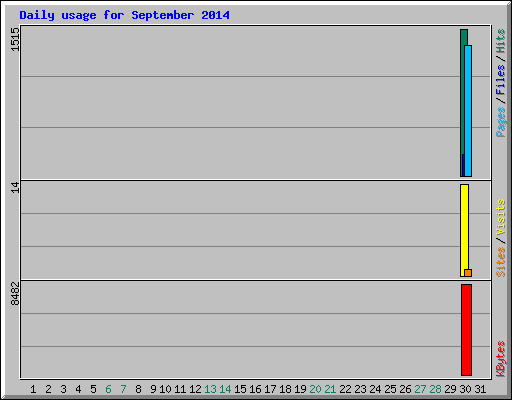Click day 24 on the x-axis
The height and width of the screenshot is (400, 512).
375,389
